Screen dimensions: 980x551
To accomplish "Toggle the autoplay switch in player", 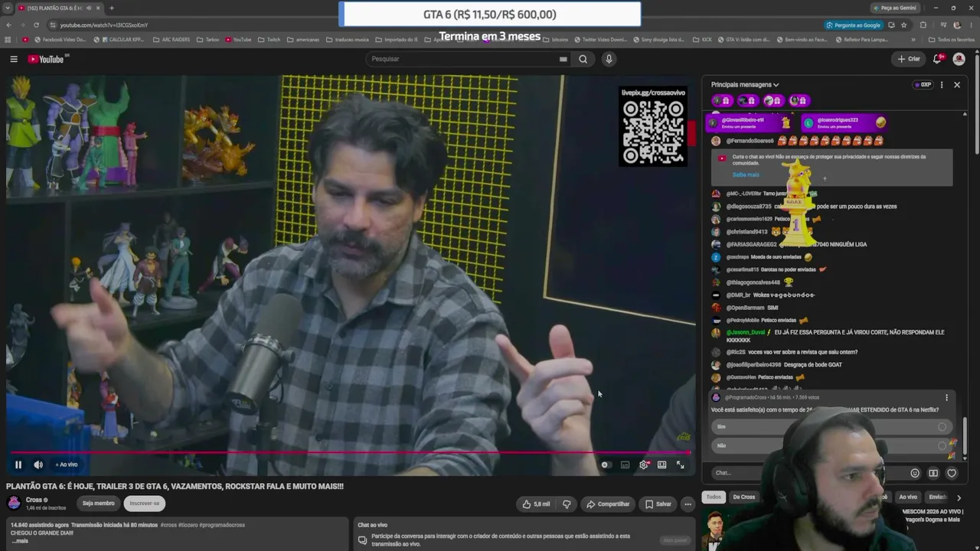I will [606, 465].
